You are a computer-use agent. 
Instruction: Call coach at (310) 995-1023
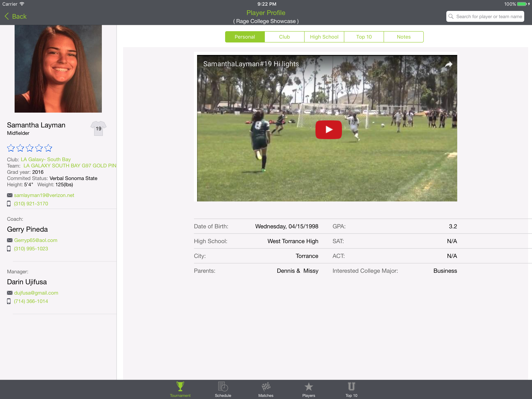[31, 249]
